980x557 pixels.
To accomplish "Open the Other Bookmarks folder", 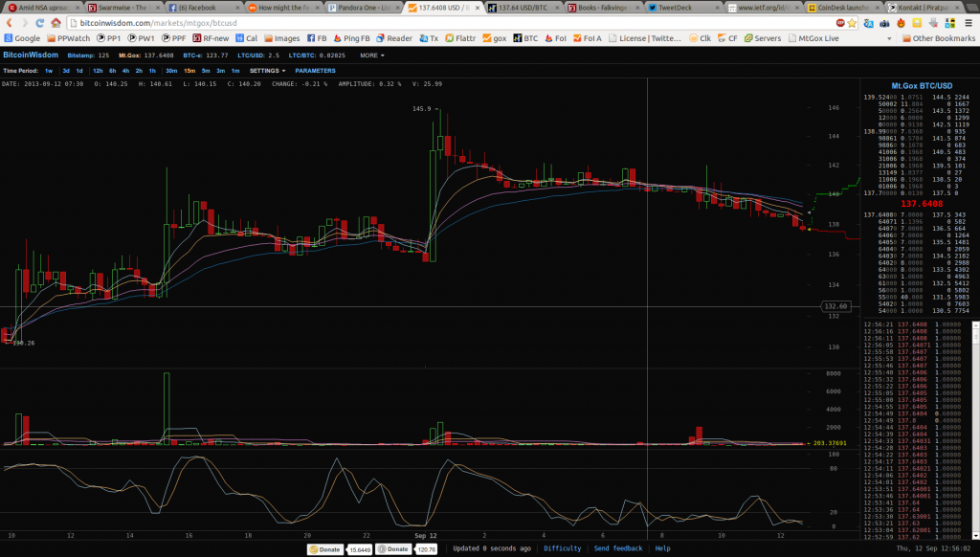I will (x=939, y=38).
